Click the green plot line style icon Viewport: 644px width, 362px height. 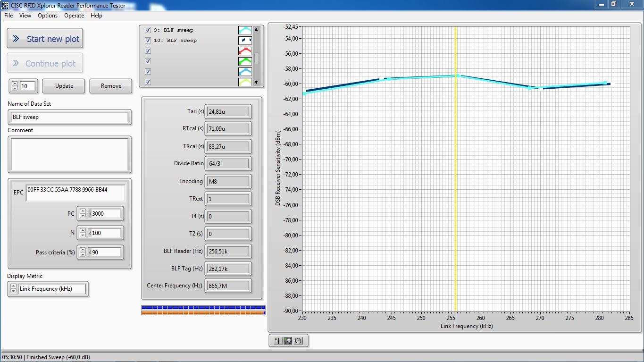[245, 61]
